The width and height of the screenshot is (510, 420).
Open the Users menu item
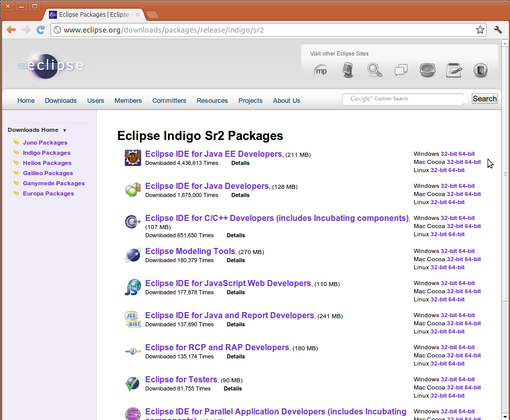96,101
